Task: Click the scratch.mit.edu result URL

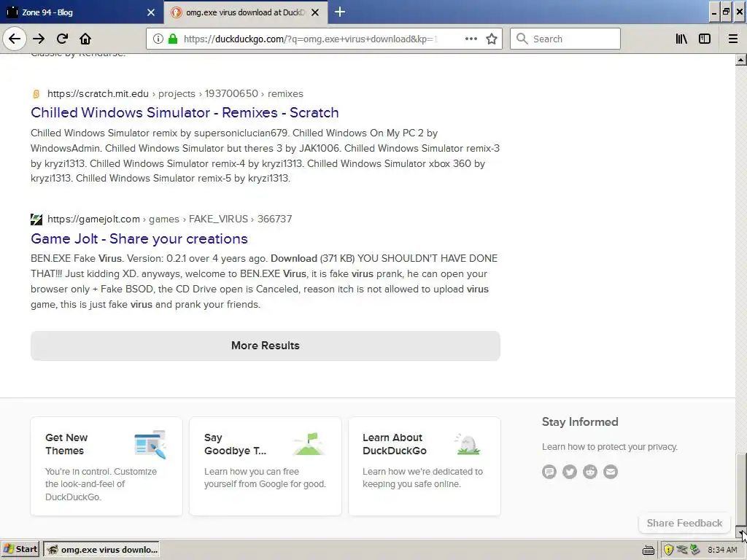Action: 175,93
